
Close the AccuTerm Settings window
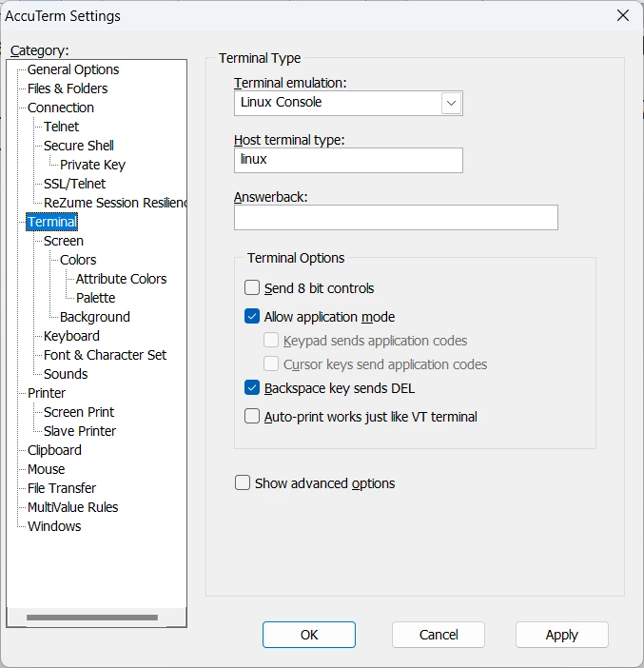coord(623,16)
